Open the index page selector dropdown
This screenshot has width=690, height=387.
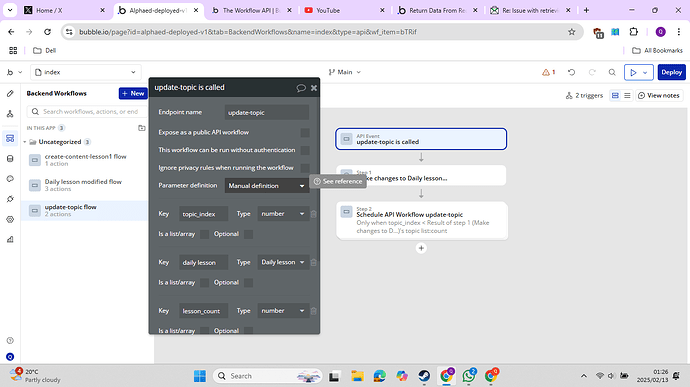86,72
